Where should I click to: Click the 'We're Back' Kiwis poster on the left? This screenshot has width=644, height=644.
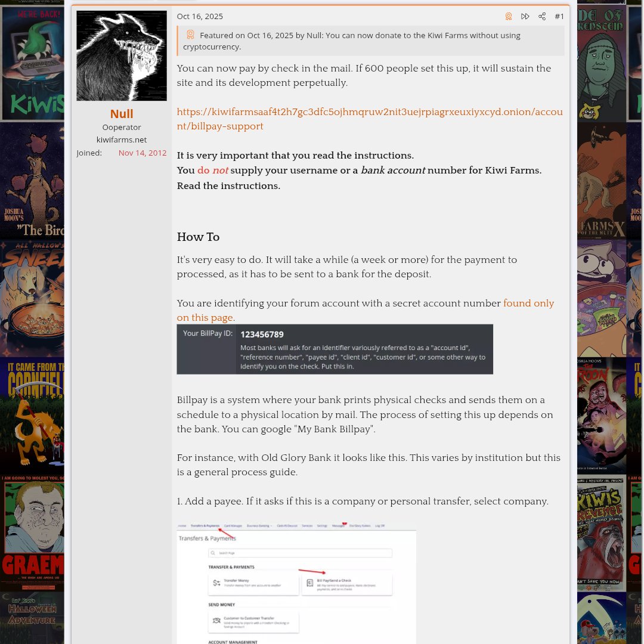pyautogui.click(x=32, y=63)
